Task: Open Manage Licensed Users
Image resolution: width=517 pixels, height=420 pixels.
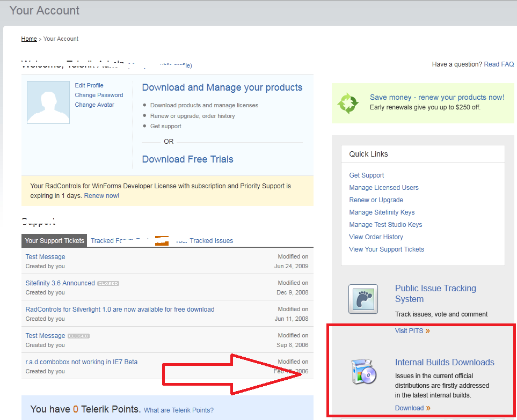Action: coord(384,187)
